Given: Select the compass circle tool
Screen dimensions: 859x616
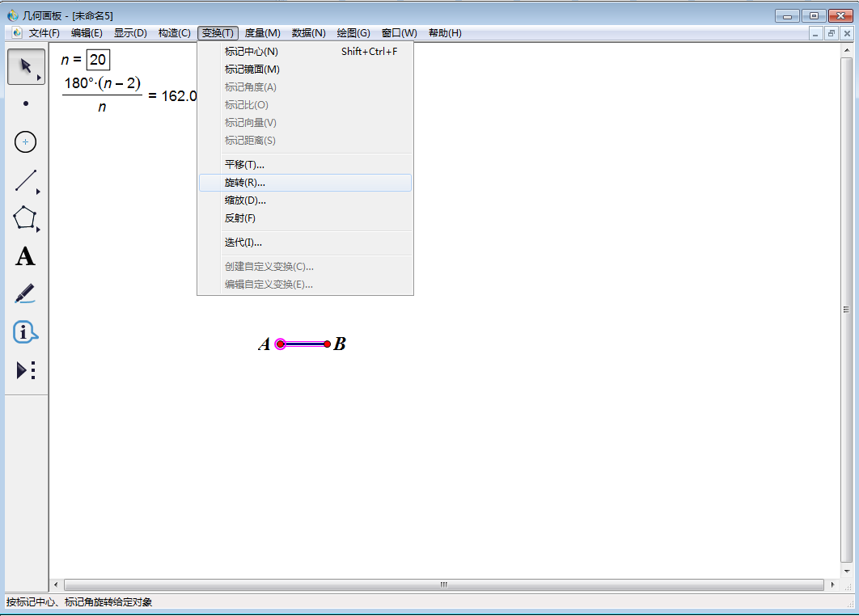Looking at the screenshot, I should [x=25, y=141].
